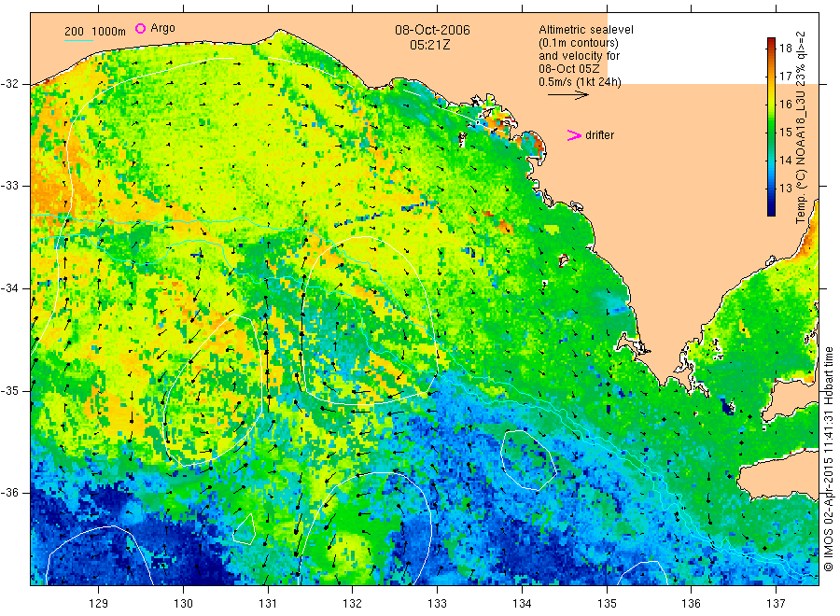This screenshot has width=840, height=616.
Task: Click the magenta drifter arrowhead symbol
Action: point(574,135)
